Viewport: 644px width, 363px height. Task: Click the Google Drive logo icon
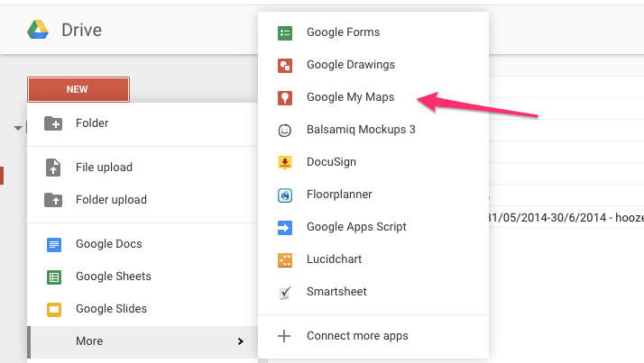tap(38, 30)
